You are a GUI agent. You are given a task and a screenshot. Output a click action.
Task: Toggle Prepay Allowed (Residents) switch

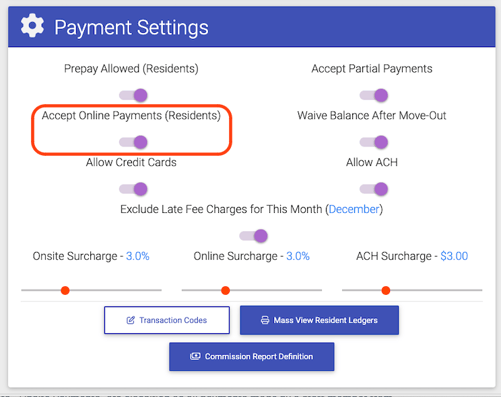tap(134, 95)
